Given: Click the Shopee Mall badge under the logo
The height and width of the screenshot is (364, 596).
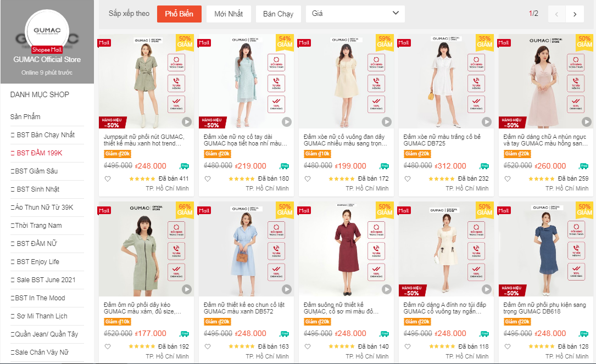Looking at the screenshot, I should (46, 49).
